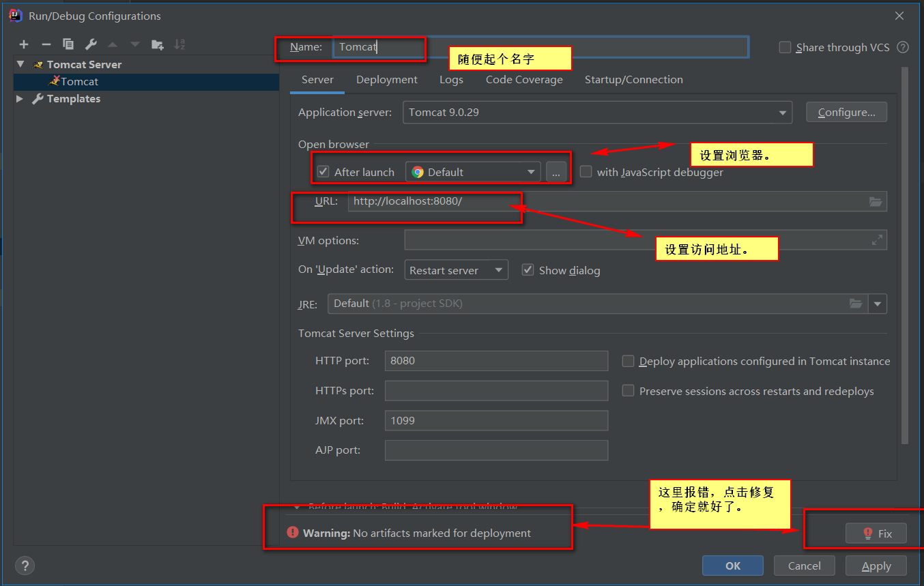Screen dimensions: 924x586
Task: Open the Application server dropdown
Action: (783, 112)
